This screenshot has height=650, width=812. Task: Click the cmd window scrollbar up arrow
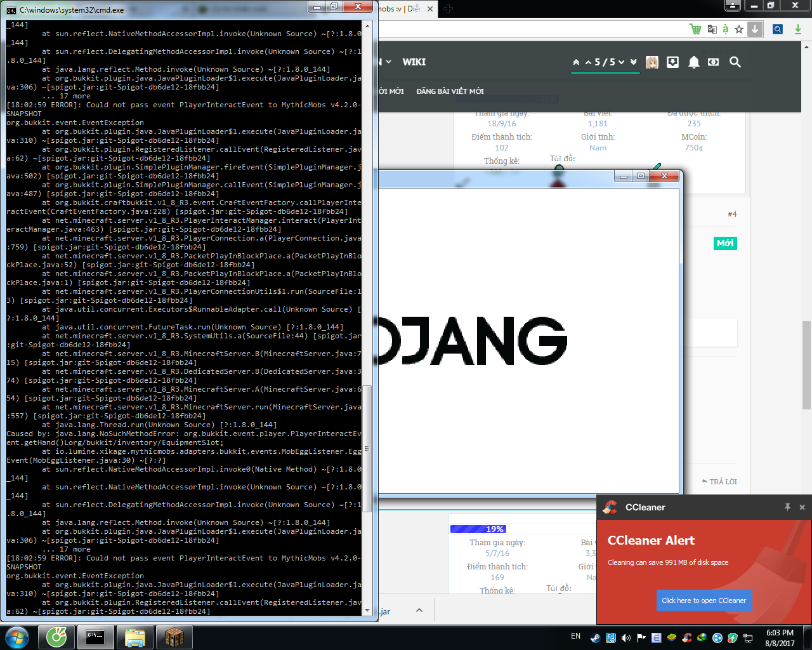(367, 25)
